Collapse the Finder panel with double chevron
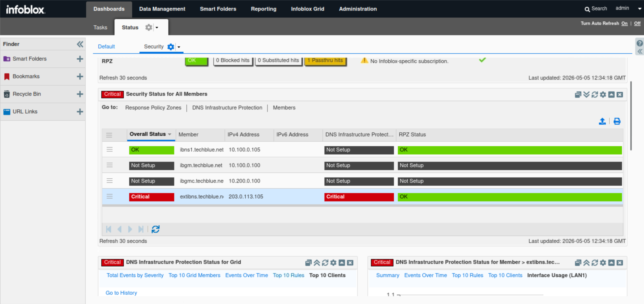 pyautogui.click(x=80, y=44)
